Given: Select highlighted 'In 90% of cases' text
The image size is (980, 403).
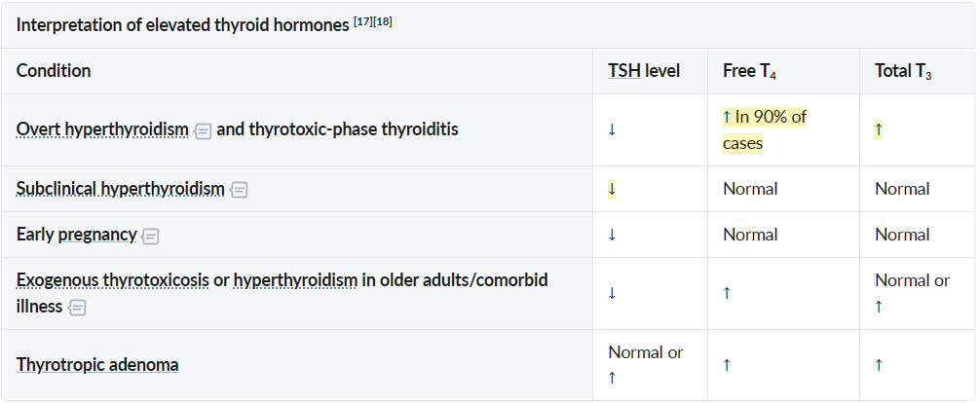Looking at the screenshot, I should coord(765,130).
